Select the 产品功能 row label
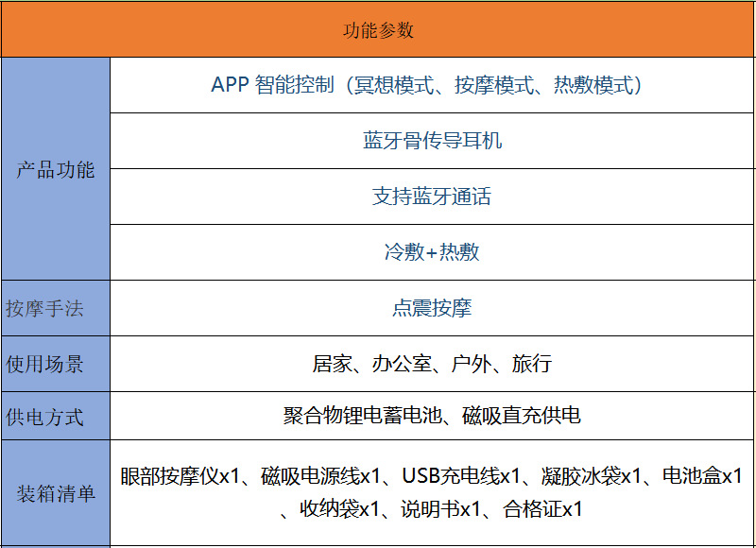The image size is (756, 548). click(x=55, y=173)
